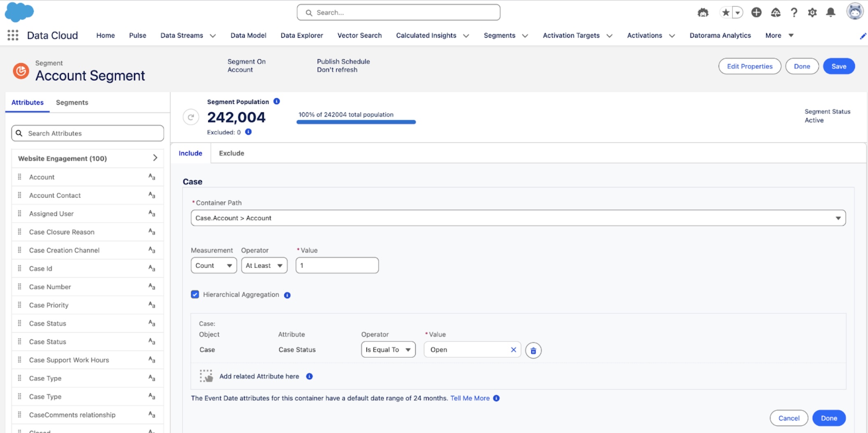Select the Case Closure Reason attribute
This screenshot has height=433, width=868.
87,232
